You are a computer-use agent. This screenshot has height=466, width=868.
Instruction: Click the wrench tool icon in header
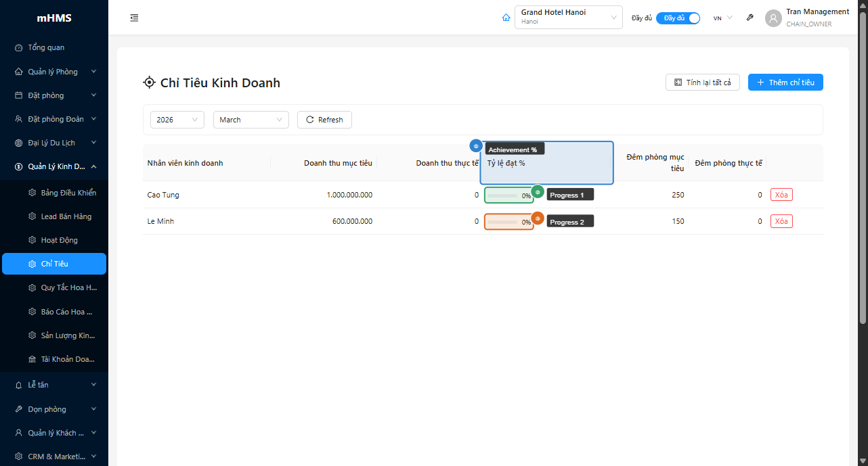click(750, 18)
